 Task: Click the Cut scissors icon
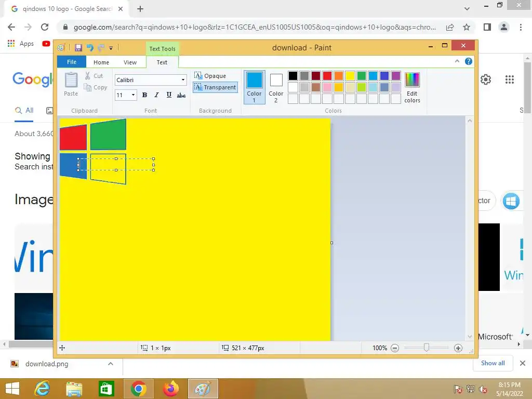tap(87, 76)
